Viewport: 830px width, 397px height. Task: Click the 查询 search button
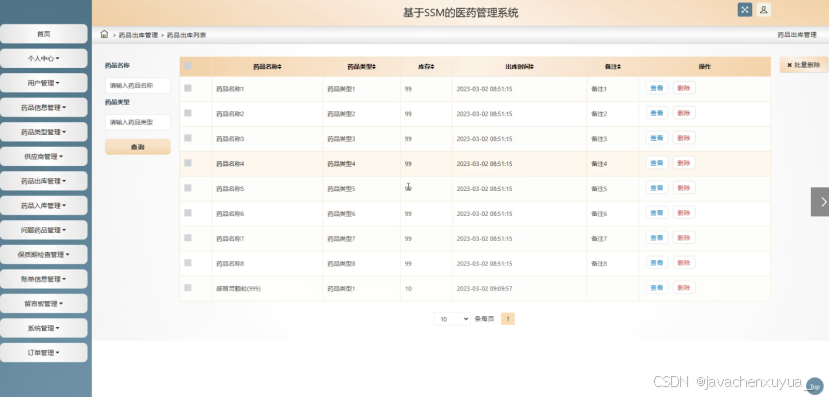138,147
